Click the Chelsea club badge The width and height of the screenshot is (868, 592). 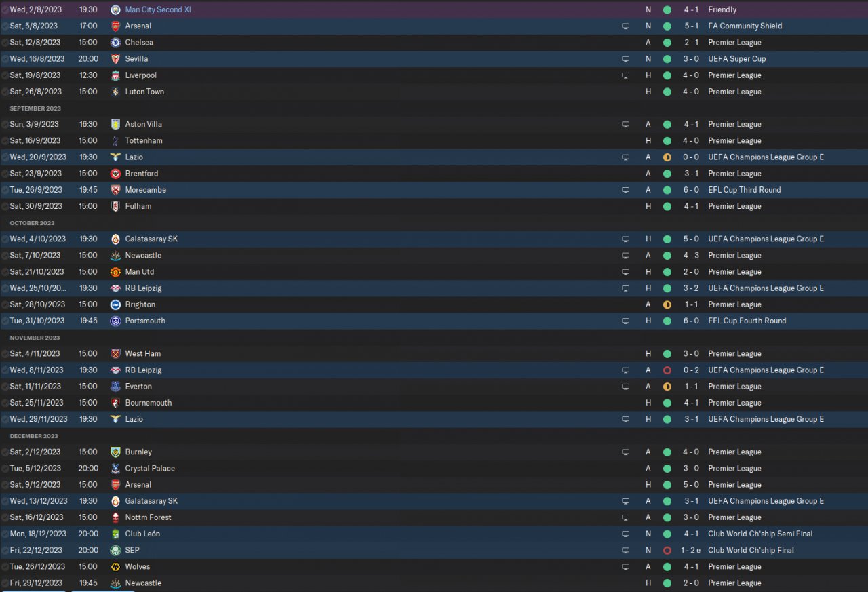115,42
